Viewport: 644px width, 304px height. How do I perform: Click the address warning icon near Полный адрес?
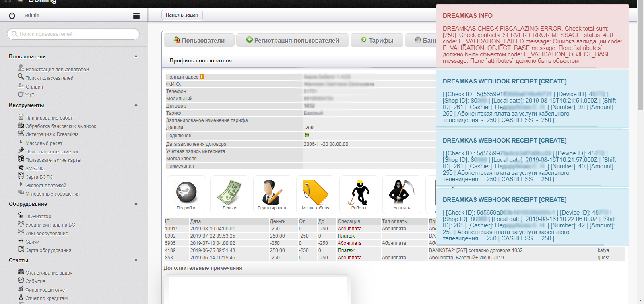tap(202, 77)
